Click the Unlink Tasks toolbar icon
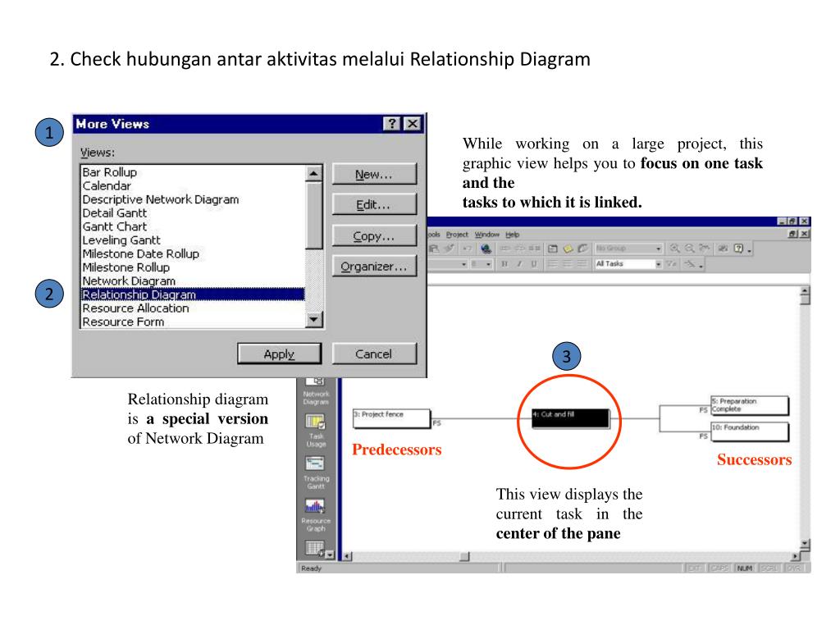Viewport: 840px width, 630px height. pos(520,249)
